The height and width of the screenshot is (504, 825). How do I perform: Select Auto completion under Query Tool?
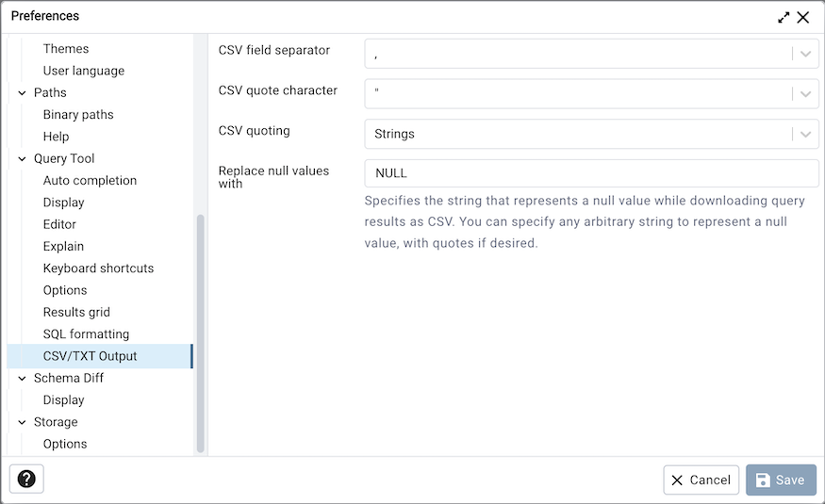click(x=90, y=181)
